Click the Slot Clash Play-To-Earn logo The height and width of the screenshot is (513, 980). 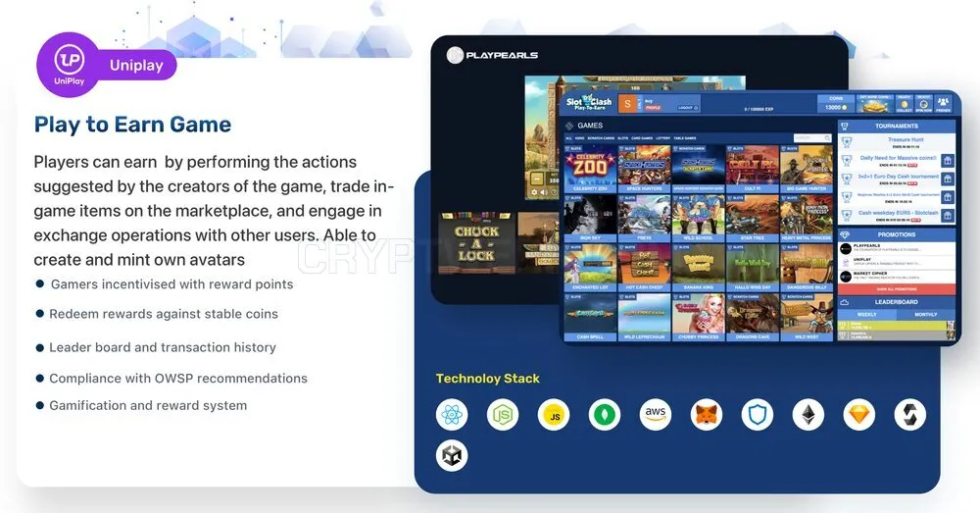[x=589, y=103]
